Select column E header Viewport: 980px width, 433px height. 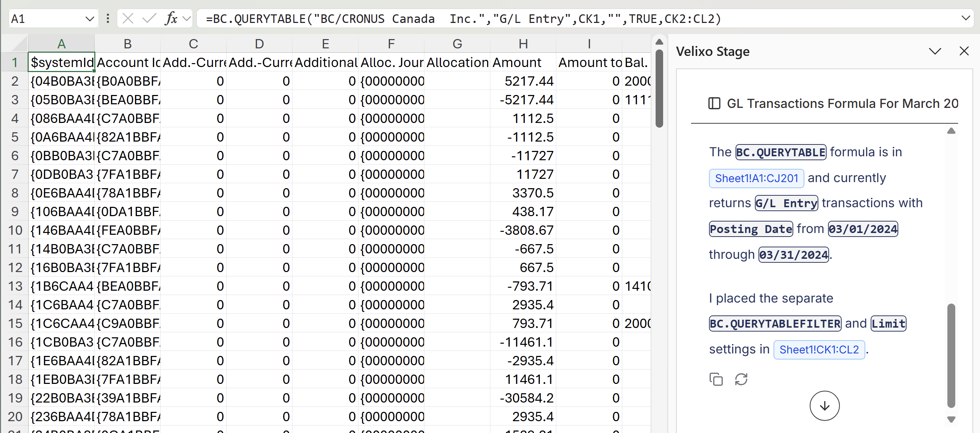click(325, 44)
